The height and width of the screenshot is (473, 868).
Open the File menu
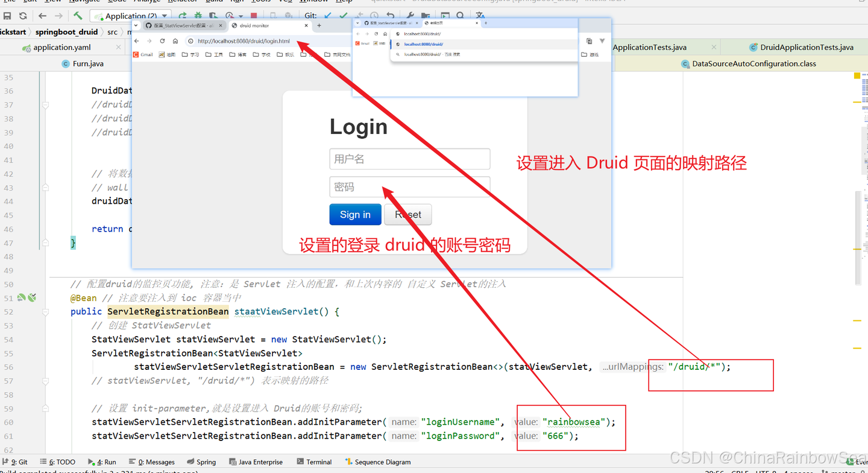click(x=8, y=2)
